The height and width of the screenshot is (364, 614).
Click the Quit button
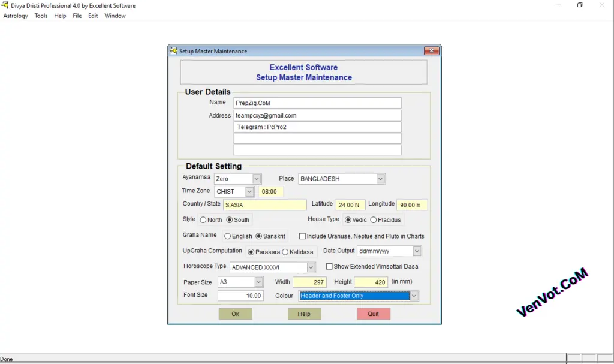click(x=373, y=314)
